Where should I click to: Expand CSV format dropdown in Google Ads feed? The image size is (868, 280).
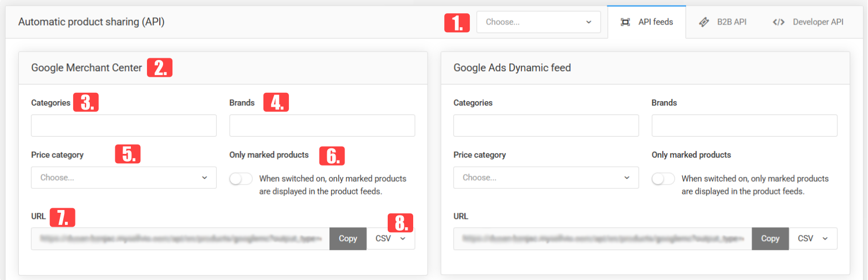tap(813, 238)
